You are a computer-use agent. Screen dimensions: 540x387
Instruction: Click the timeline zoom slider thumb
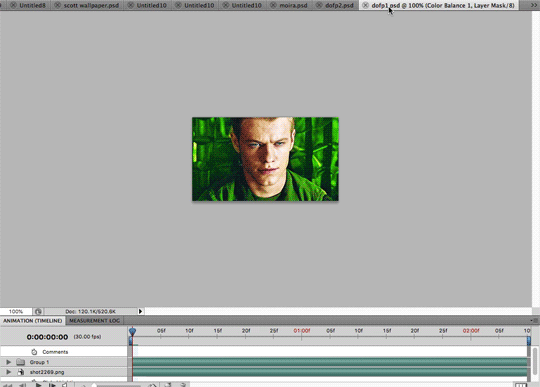pos(94,385)
